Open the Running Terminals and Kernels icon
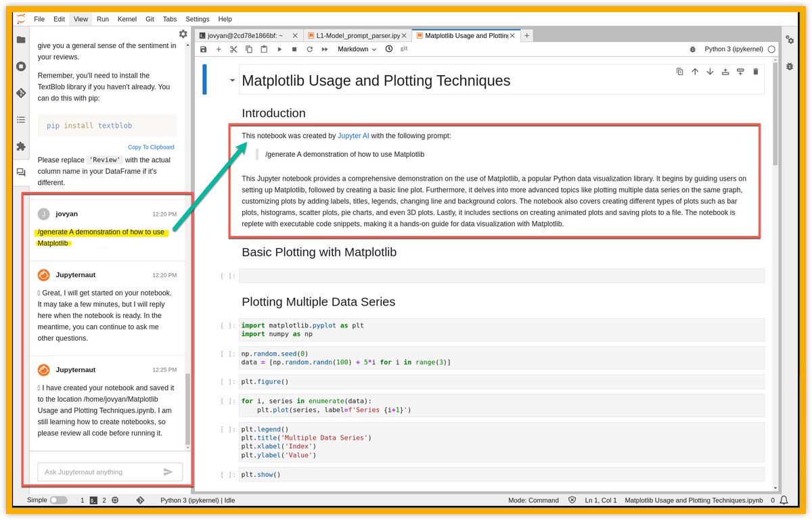Screen dimensions: 812x520 click(x=21, y=66)
